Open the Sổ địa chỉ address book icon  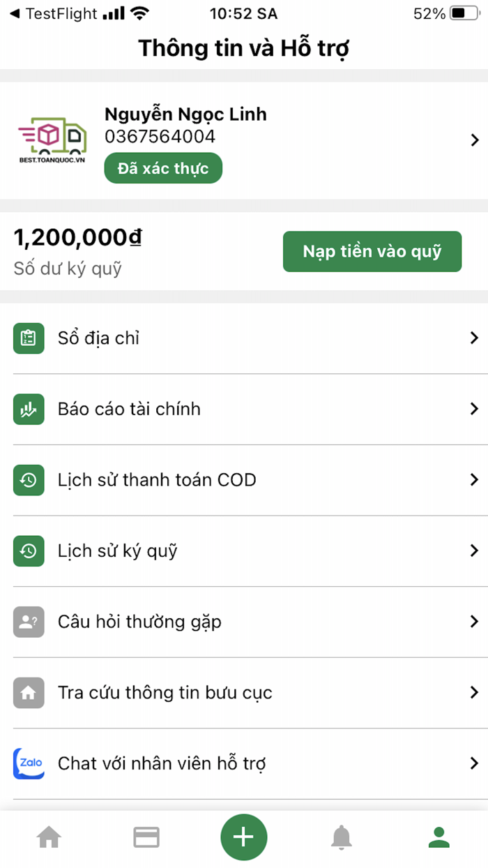pos(29,338)
